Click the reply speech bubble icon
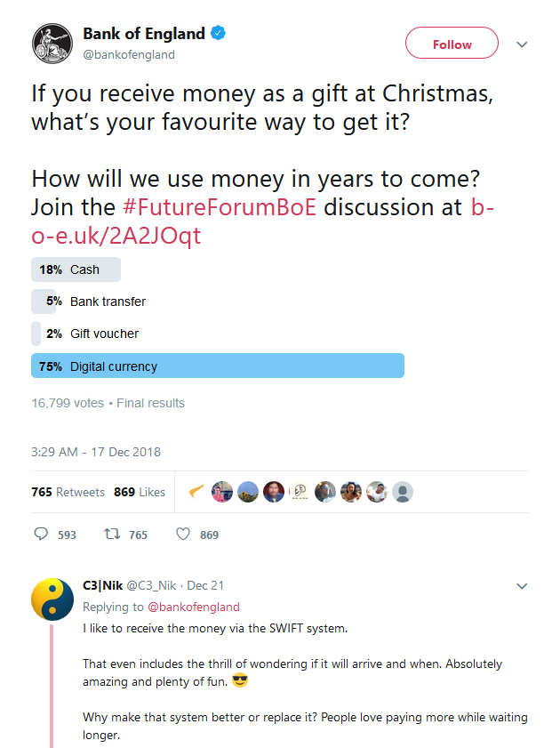 41,535
